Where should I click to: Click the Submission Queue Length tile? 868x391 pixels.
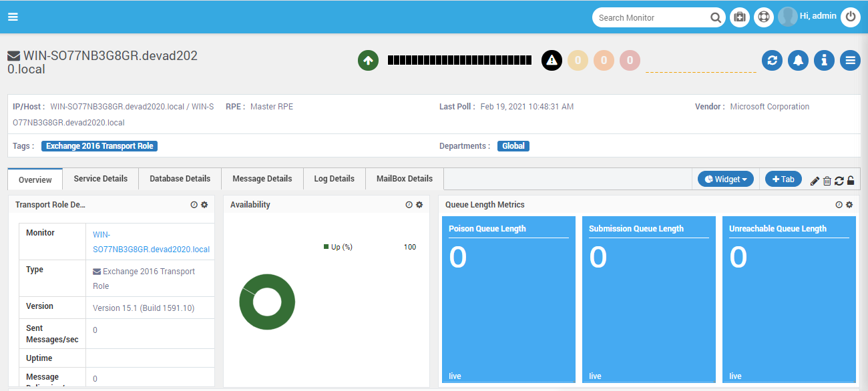pos(649,299)
